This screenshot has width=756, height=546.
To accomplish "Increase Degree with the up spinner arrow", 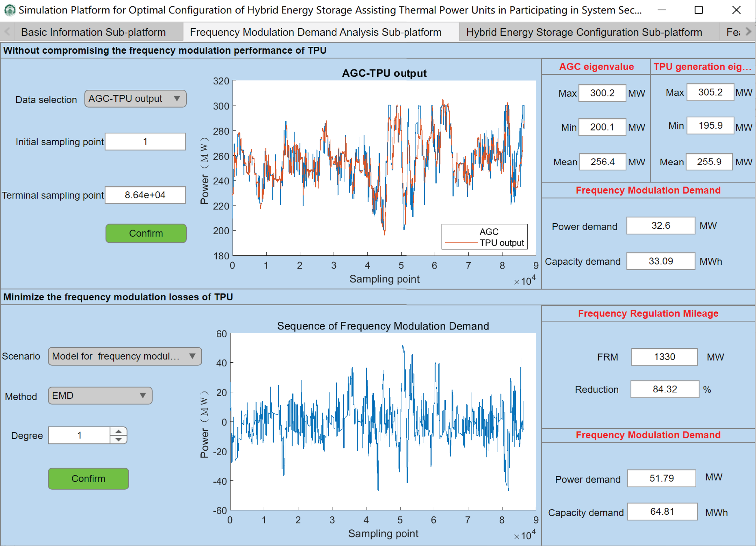I will (x=118, y=432).
